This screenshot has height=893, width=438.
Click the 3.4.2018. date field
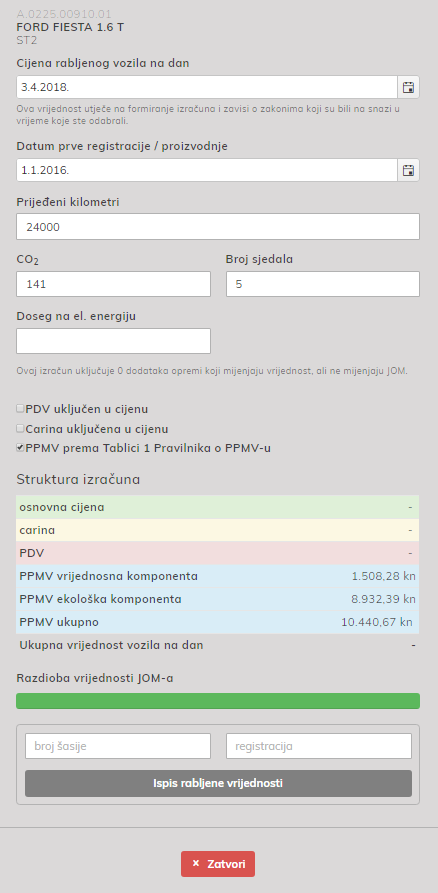pos(207,87)
